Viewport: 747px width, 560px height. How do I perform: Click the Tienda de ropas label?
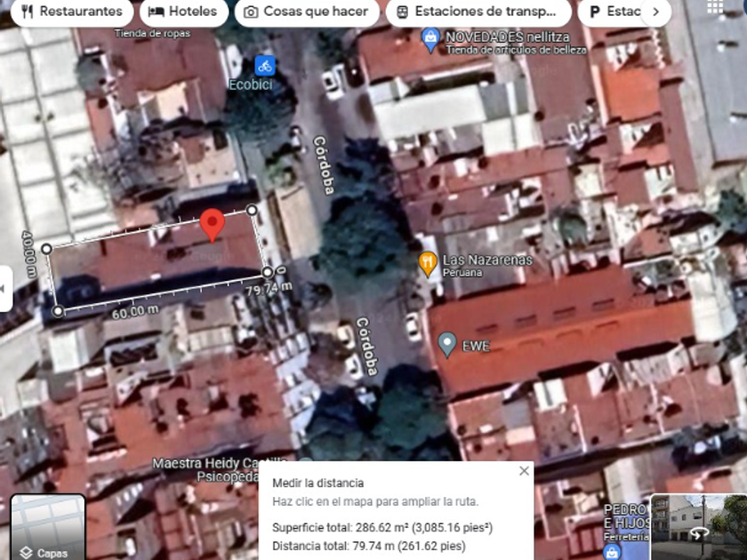click(152, 34)
